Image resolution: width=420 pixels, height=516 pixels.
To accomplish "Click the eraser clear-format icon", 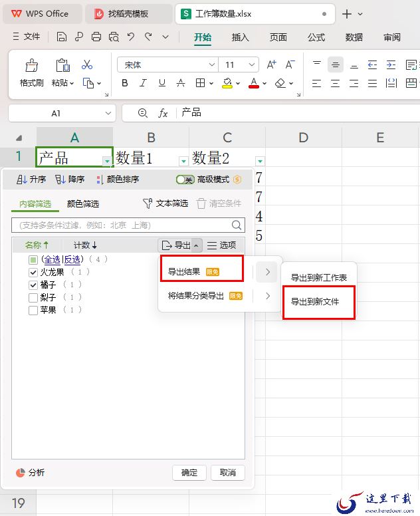I will (280, 83).
